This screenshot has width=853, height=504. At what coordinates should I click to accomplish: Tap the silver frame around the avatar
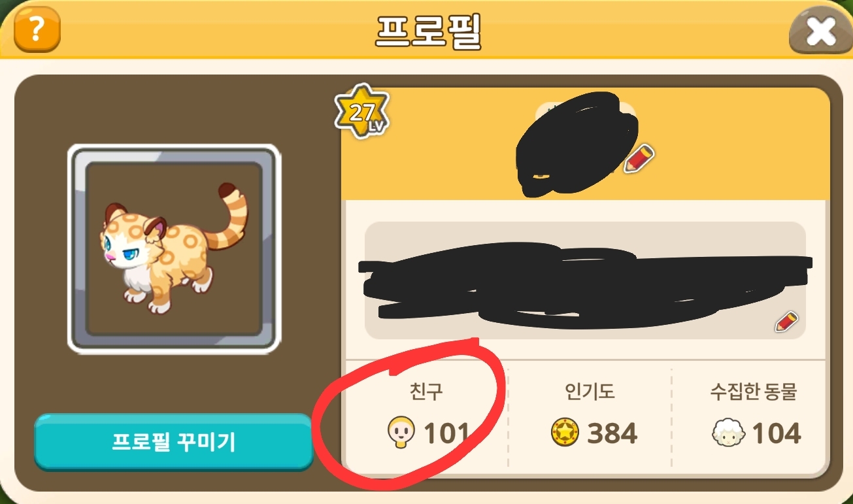point(174,248)
